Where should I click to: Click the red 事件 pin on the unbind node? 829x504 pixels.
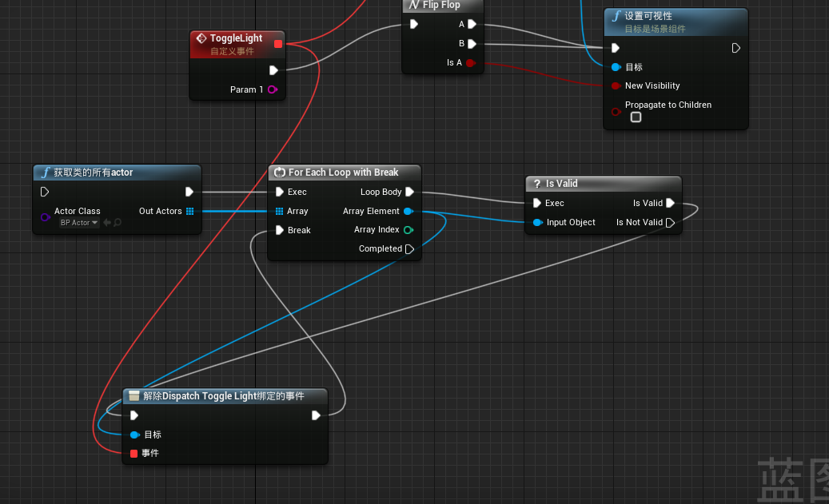pos(134,454)
